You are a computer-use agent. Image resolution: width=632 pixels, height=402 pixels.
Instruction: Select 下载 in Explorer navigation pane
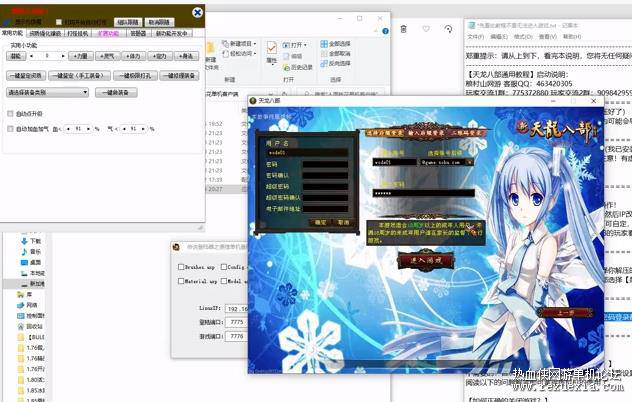pyautogui.click(x=31, y=241)
